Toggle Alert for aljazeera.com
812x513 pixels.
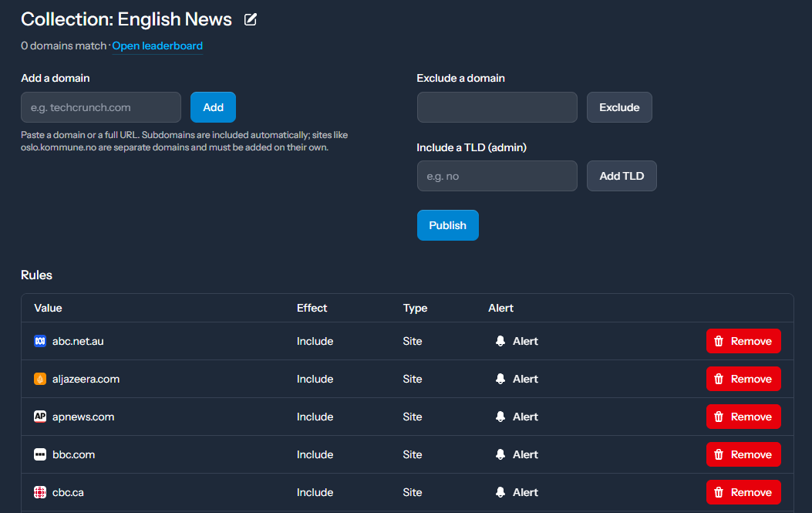point(517,379)
